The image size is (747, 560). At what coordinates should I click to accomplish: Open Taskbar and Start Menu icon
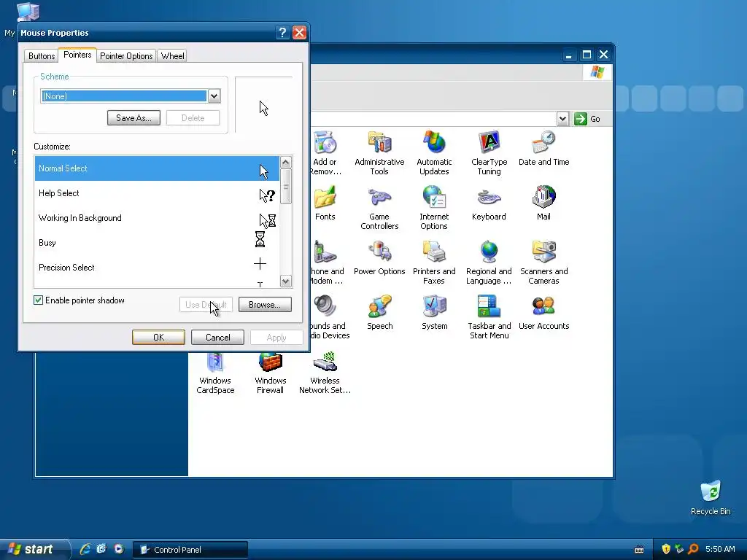[x=489, y=317]
